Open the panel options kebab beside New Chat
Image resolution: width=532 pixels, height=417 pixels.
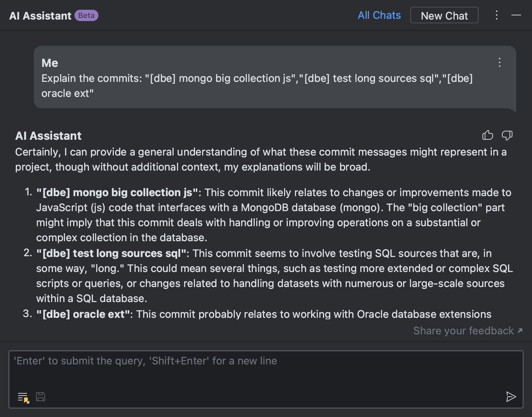coord(497,15)
